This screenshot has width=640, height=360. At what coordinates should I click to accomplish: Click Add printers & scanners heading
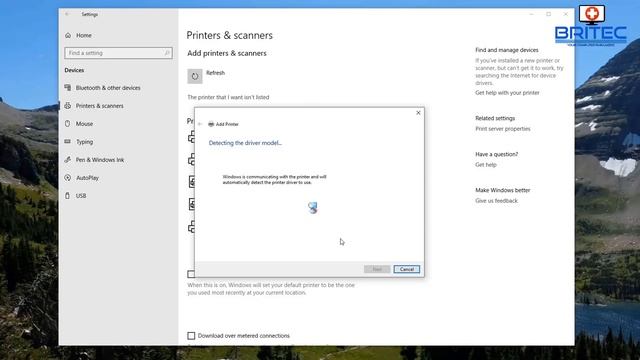[227, 53]
